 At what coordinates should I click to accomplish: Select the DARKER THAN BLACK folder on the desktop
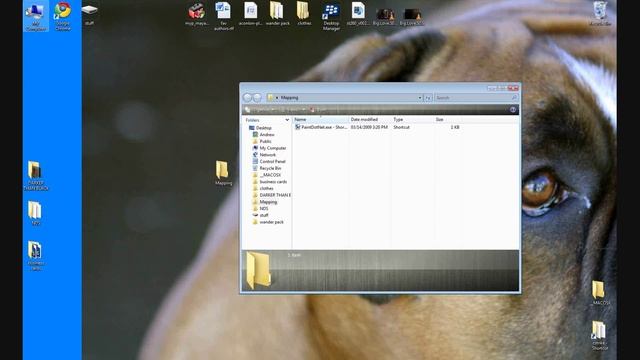36,176
